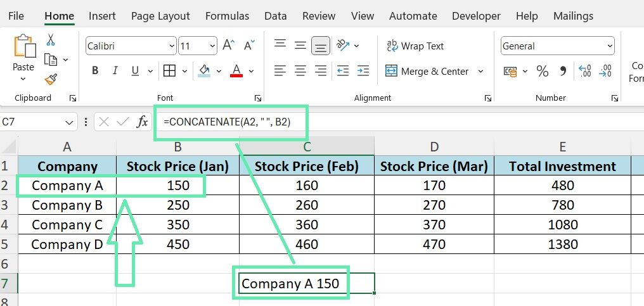The width and height of the screenshot is (644, 306).
Task: Click the Increase Indent icon
Action: click(x=363, y=71)
